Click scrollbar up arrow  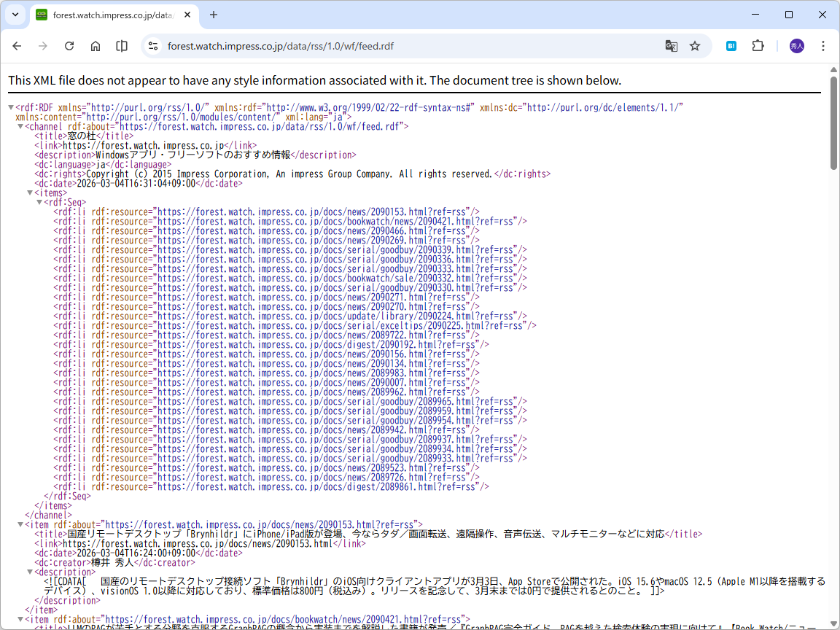click(833, 70)
